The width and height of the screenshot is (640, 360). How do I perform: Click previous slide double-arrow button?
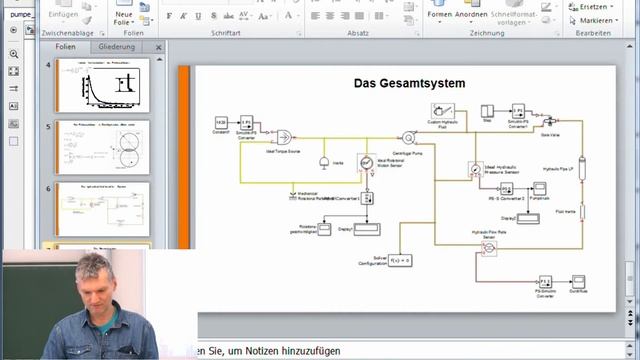click(x=630, y=313)
